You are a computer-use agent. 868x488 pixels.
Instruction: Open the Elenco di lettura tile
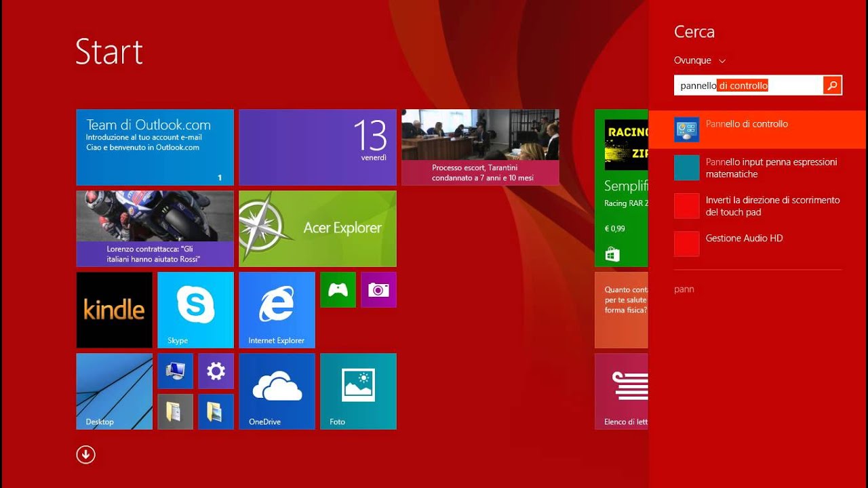tap(621, 391)
